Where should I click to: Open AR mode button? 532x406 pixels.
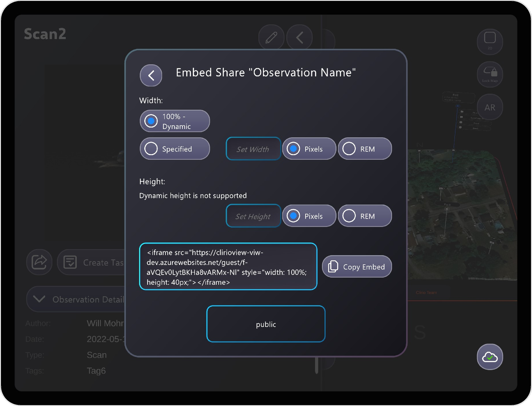pyautogui.click(x=490, y=107)
